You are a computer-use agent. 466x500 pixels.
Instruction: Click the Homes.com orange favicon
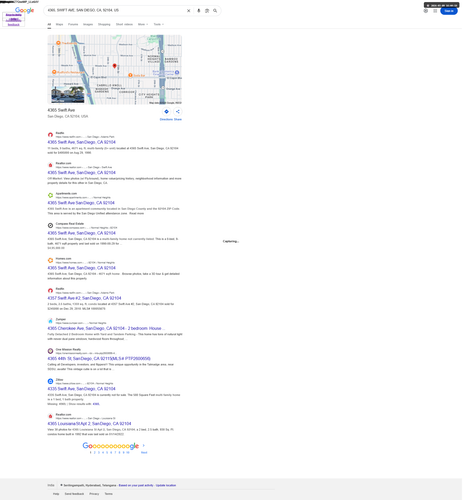coord(50,260)
